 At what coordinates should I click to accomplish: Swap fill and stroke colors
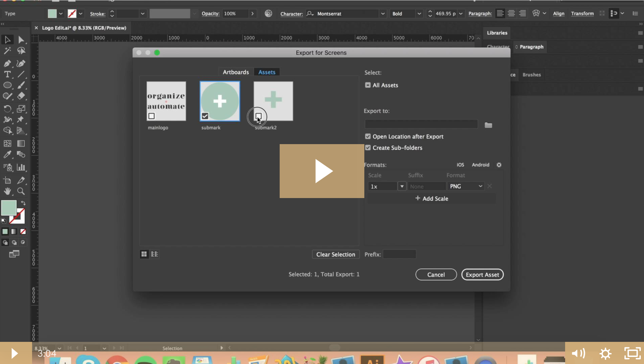pyautogui.click(x=23, y=203)
